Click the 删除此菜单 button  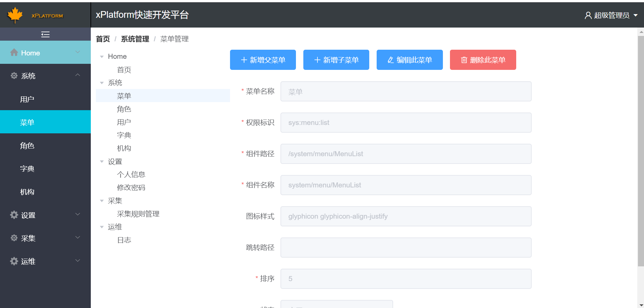coord(483,60)
